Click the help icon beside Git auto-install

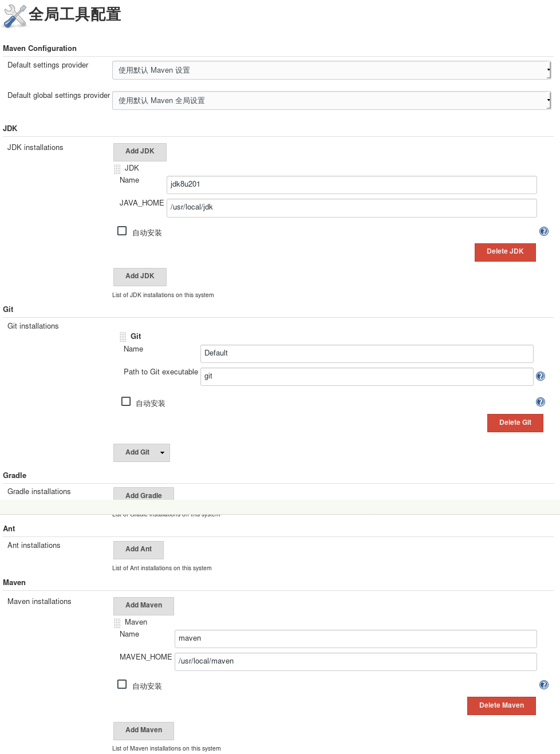(540, 402)
